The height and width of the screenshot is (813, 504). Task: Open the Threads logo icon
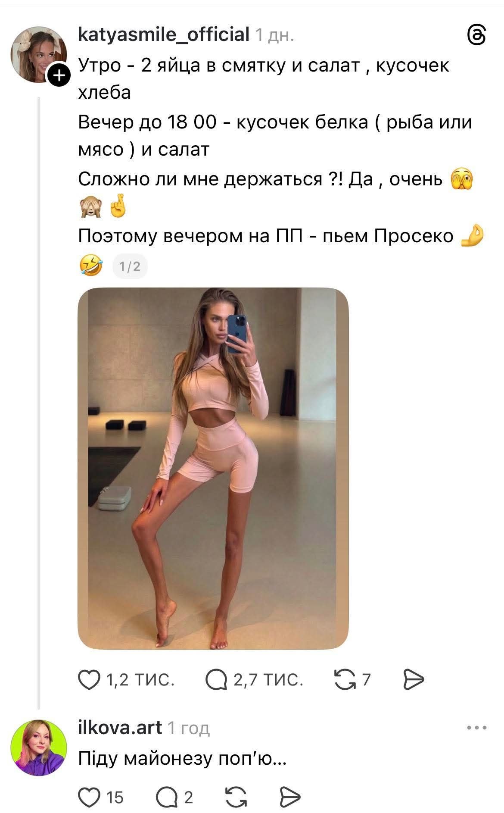(477, 35)
